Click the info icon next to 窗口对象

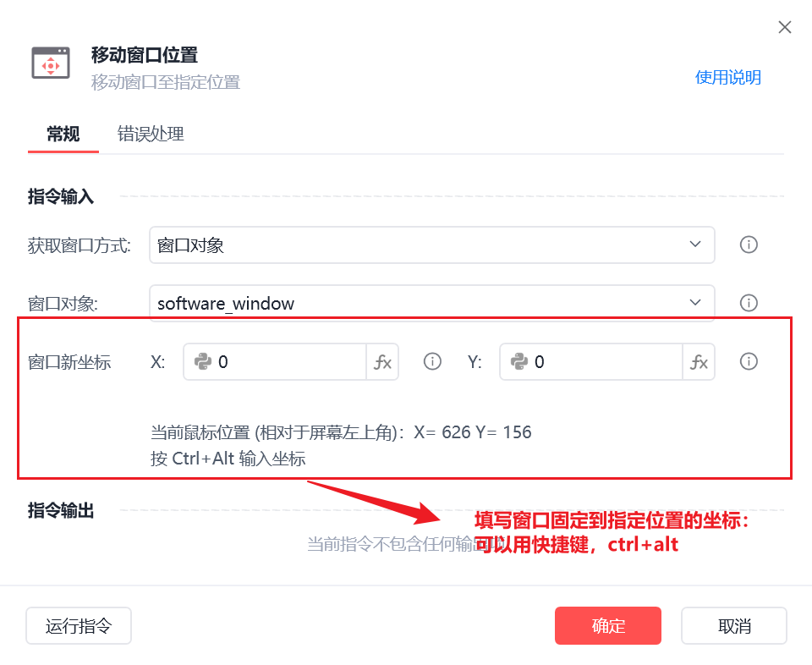749,302
